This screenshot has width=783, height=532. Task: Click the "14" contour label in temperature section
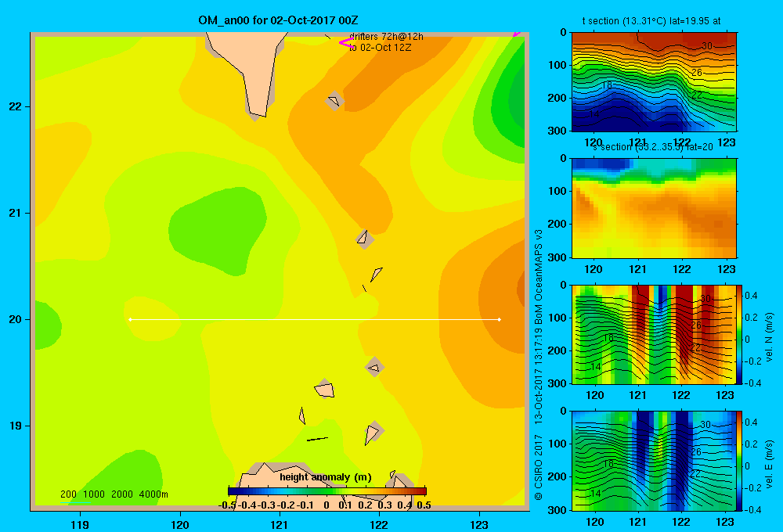pos(594,114)
